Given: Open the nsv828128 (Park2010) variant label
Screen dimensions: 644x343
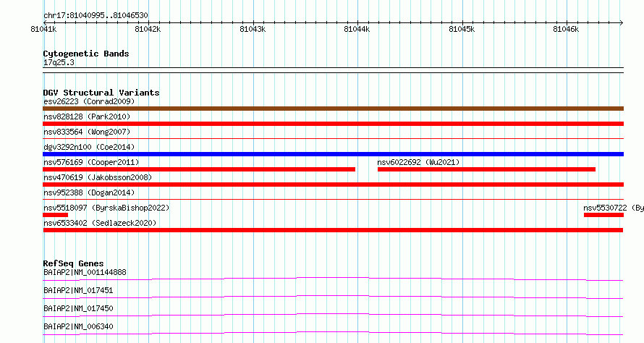Looking at the screenshot, I should [x=87, y=117].
